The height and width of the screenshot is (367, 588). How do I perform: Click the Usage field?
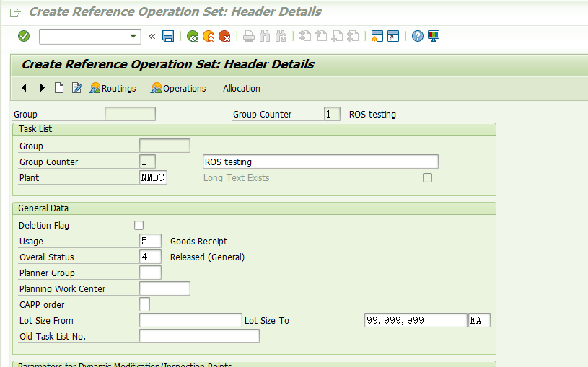(150, 241)
